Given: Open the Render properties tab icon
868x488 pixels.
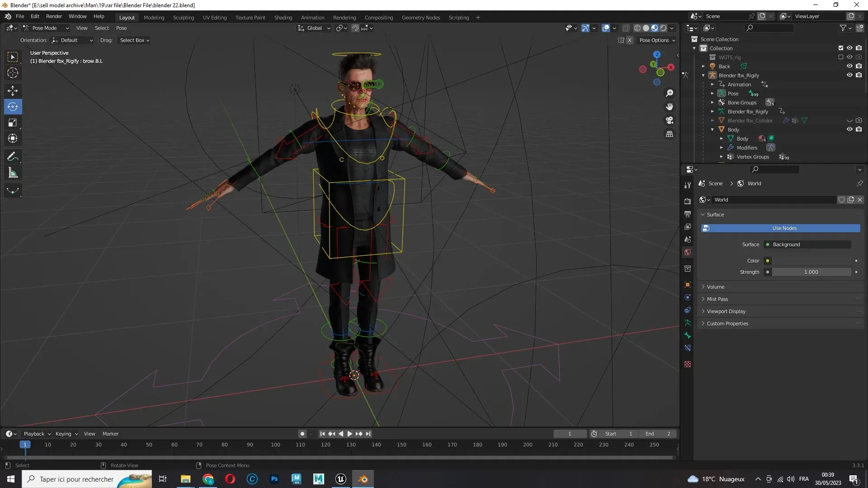Looking at the screenshot, I should (688, 201).
